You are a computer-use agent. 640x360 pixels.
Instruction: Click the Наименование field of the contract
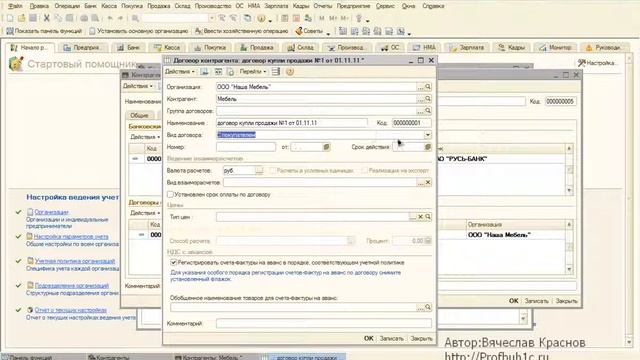(291, 123)
